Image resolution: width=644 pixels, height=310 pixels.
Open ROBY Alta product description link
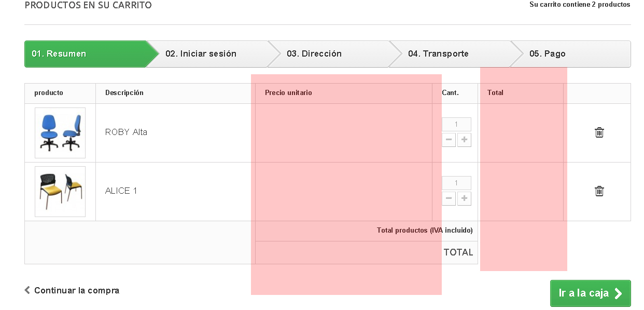[x=126, y=132]
